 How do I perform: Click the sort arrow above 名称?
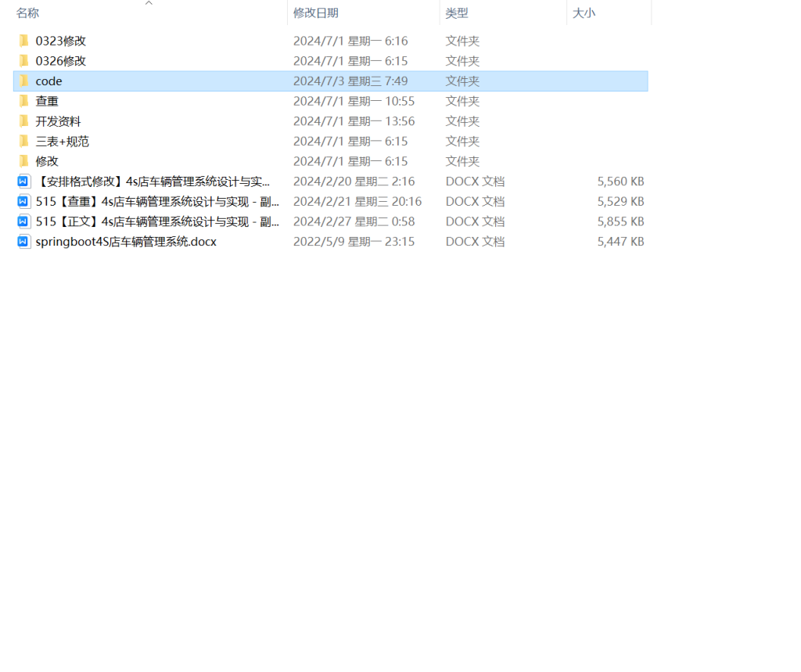149,4
